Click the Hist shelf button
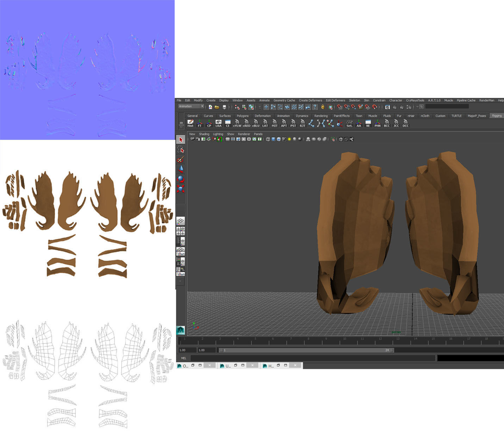 (190, 123)
